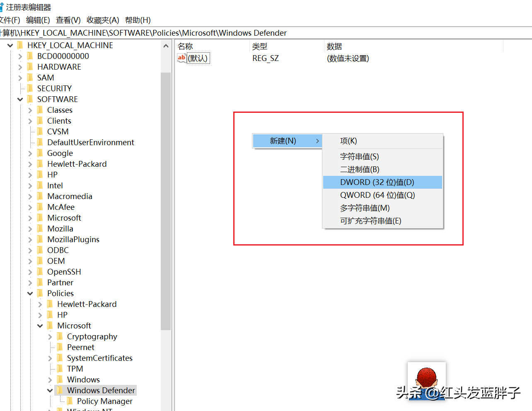Click the 数据 column header
The image size is (532, 411).
pyautogui.click(x=414, y=46)
